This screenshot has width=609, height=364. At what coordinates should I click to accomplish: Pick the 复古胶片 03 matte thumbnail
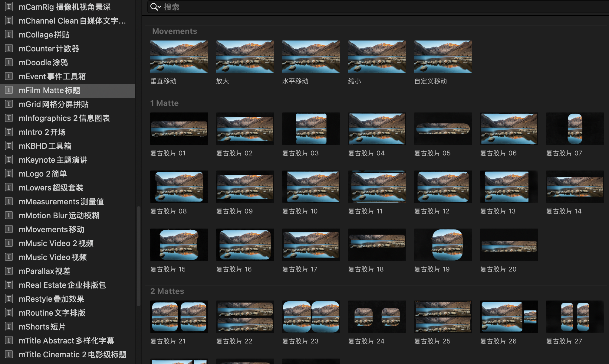311,129
